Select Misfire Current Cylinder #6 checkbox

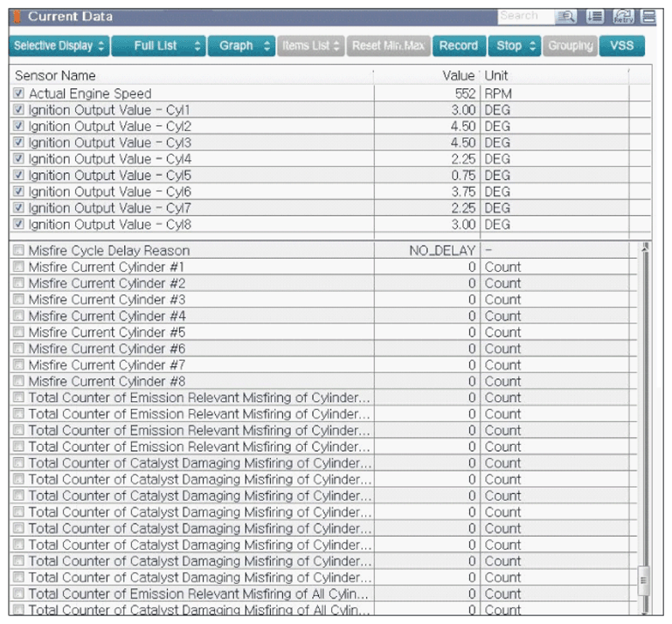tap(18, 348)
